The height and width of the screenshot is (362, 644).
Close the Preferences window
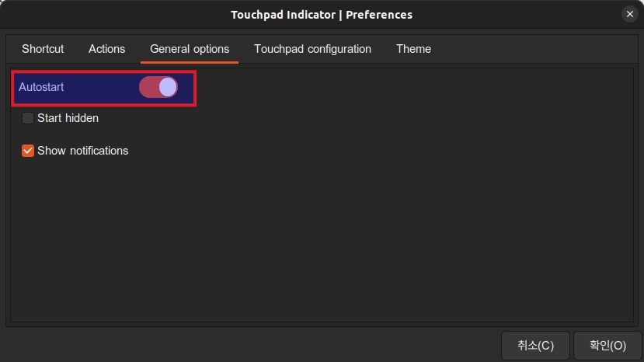tap(629, 15)
